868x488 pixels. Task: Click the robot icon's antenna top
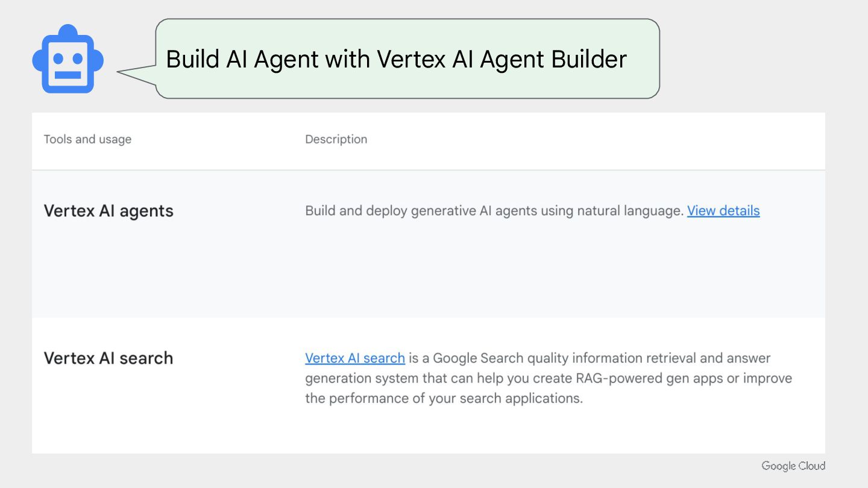click(x=68, y=30)
